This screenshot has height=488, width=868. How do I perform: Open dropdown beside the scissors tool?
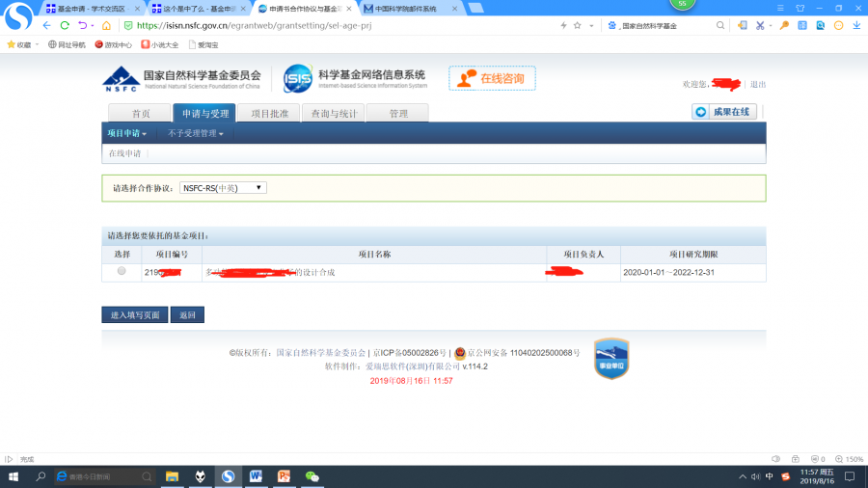point(771,25)
